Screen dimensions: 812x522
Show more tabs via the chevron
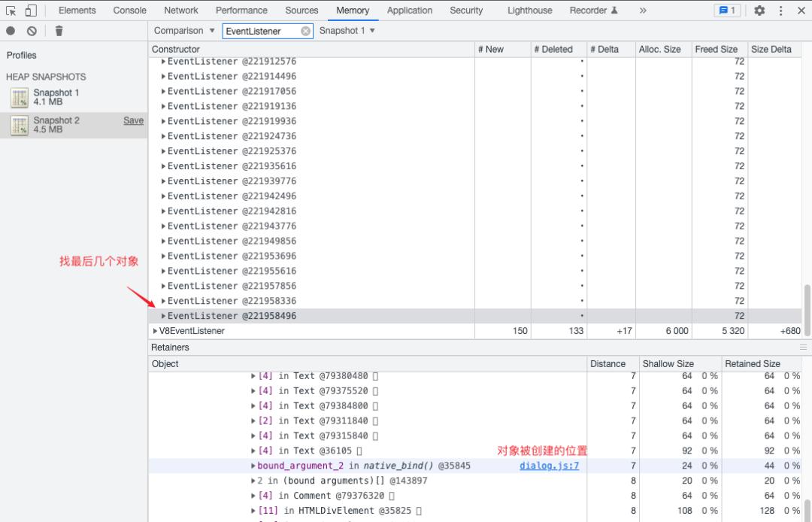(643, 11)
